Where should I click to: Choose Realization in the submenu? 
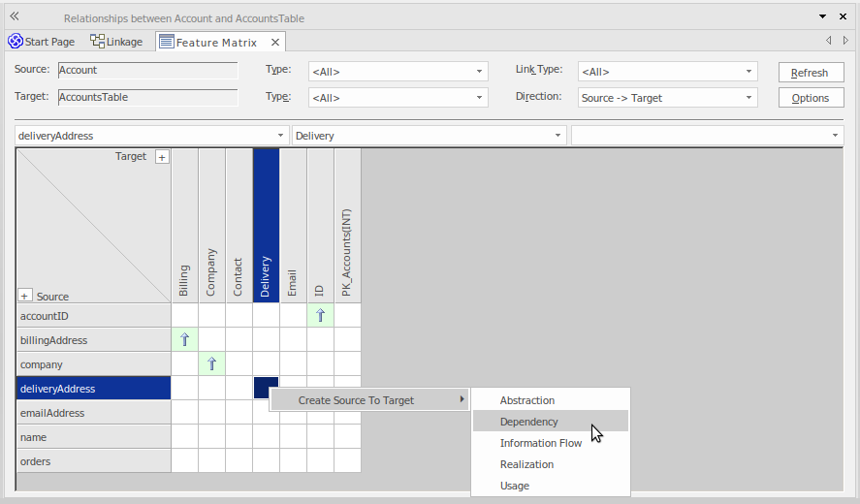526,464
